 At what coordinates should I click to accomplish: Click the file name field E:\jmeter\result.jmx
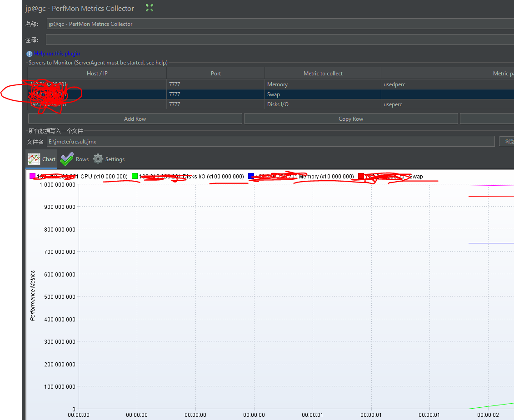point(271,142)
